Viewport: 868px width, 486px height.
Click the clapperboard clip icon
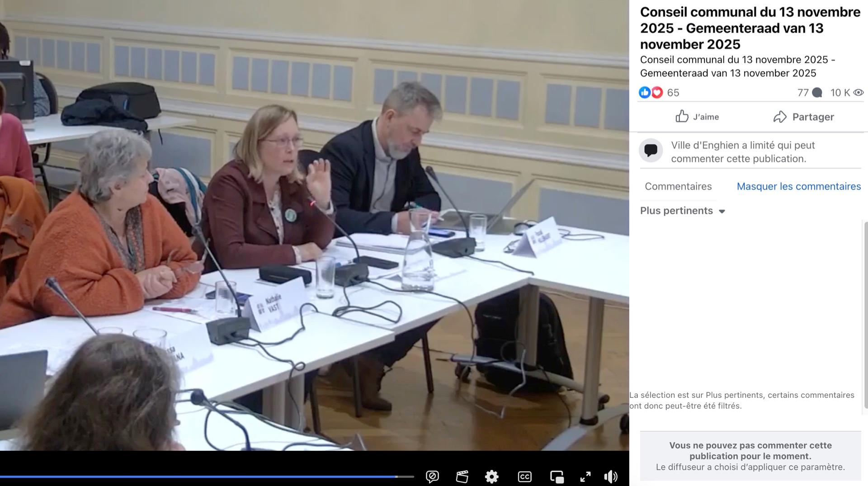tap(462, 477)
